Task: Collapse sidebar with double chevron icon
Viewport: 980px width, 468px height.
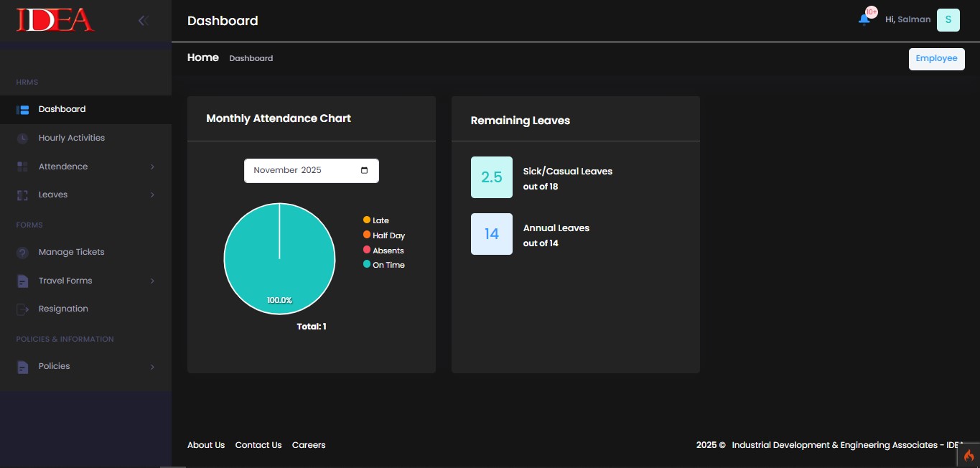Action: [143, 21]
